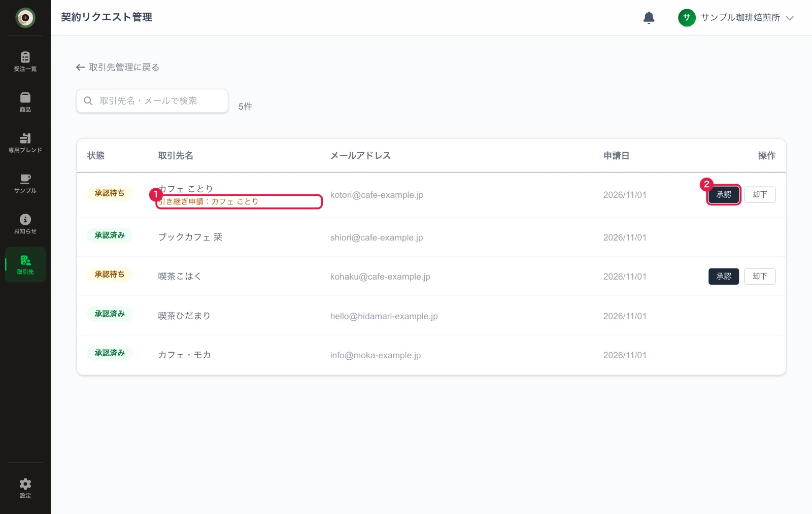812x514 pixels.
Task: Click the カフェ・モカ client name
Action: [x=184, y=355]
